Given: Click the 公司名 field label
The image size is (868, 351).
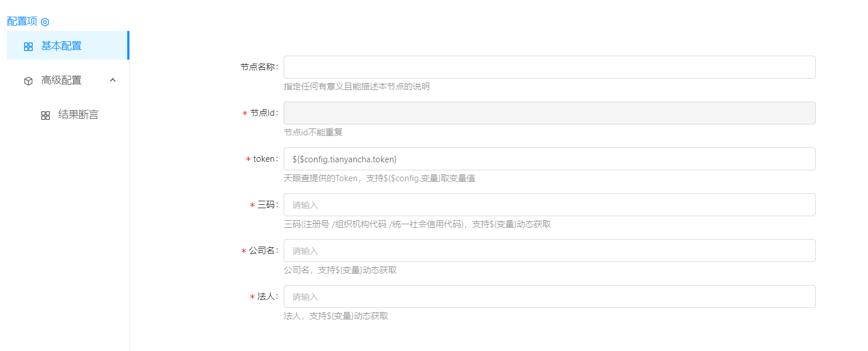Looking at the screenshot, I should (263, 251).
